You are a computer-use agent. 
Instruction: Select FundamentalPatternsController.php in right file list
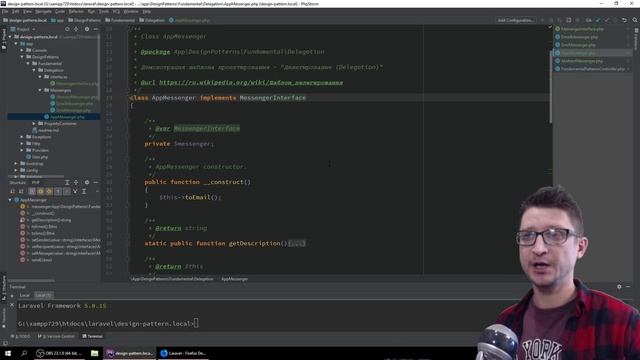(x=590, y=69)
